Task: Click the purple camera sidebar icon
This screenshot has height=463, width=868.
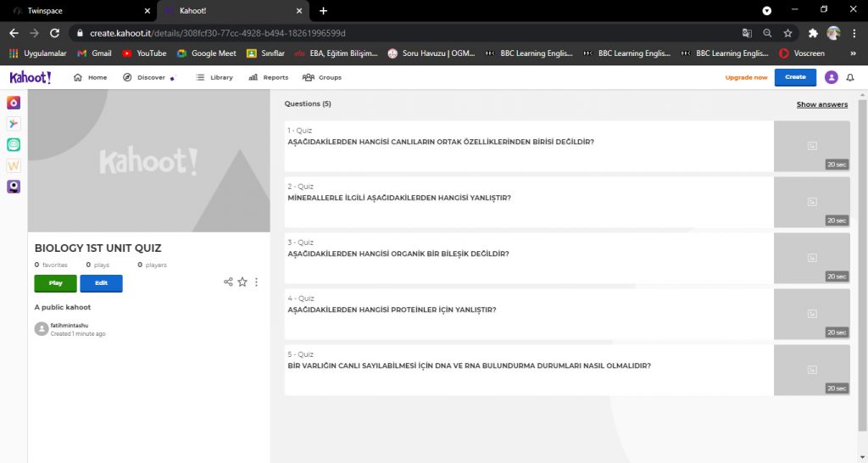Action: pos(14,187)
